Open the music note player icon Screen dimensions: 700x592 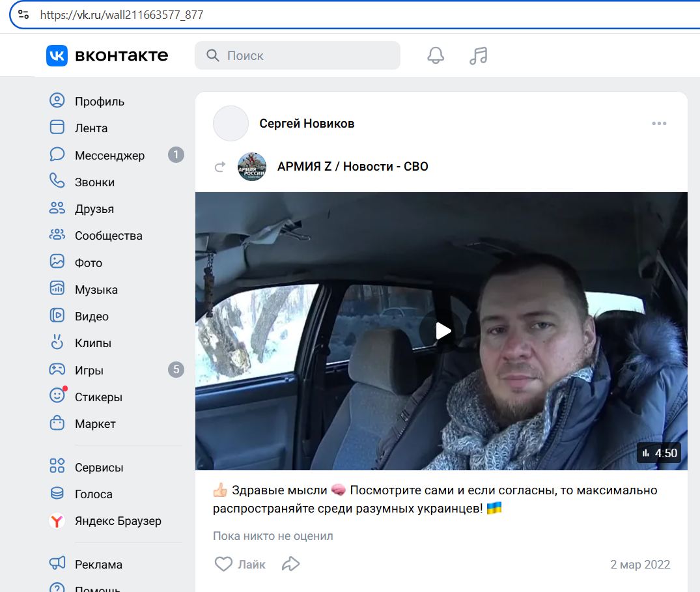(x=478, y=56)
